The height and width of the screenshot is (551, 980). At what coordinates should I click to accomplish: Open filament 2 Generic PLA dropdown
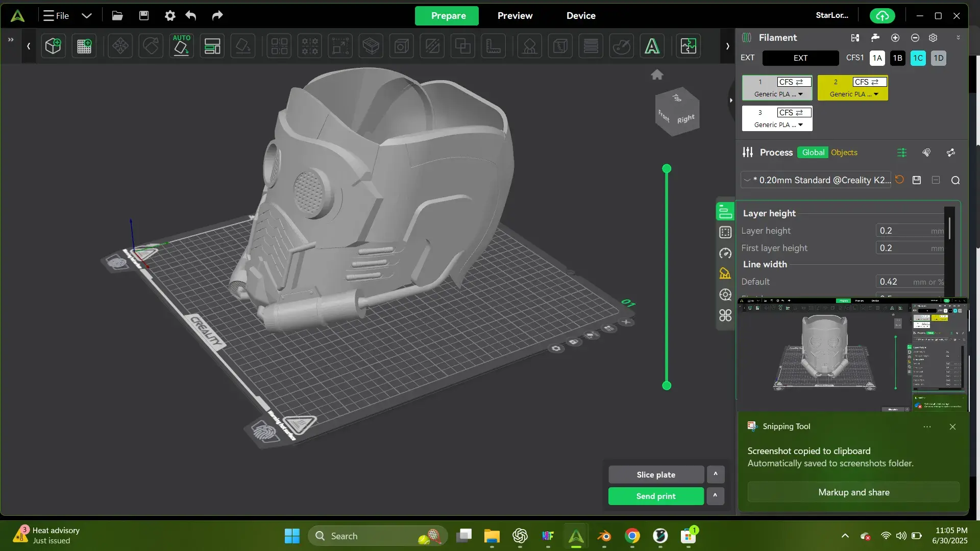point(853,94)
